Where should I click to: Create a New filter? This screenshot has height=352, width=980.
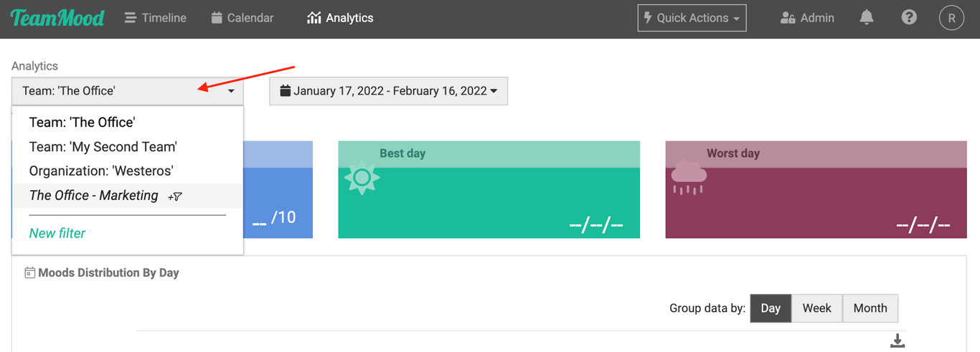tap(57, 233)
